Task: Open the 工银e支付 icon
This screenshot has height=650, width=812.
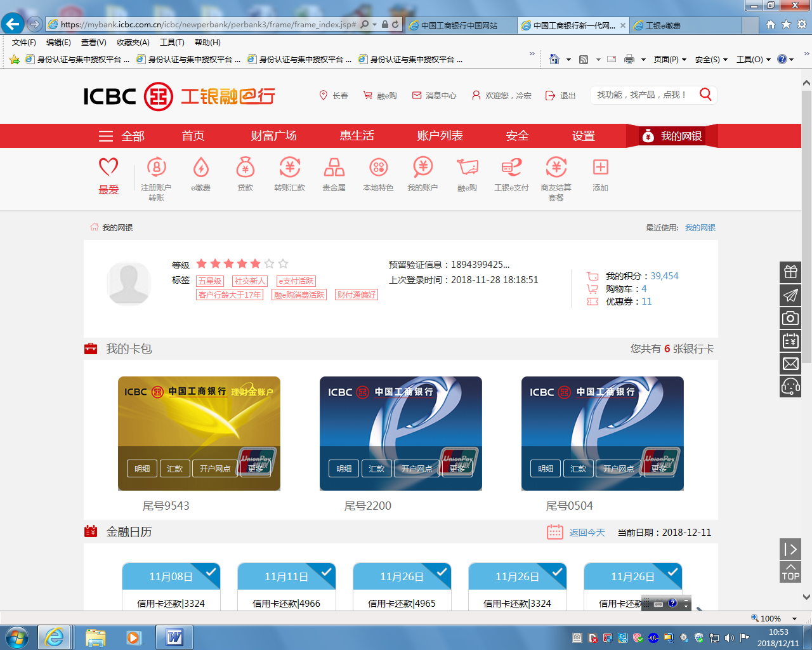Action: coord(511,168)
